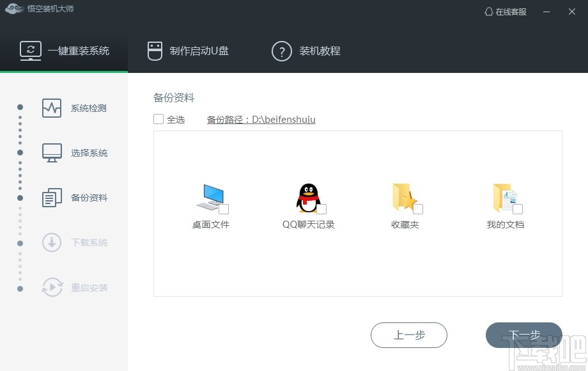The image size is (588, 371).
Task: Select the 一键重装系统 tab
Action: point(64,51)
